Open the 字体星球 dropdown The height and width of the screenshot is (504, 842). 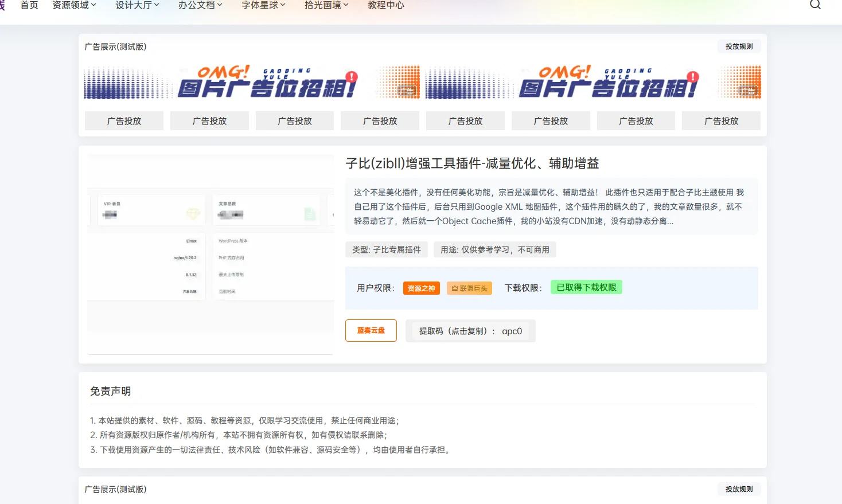[x=262, y=5]
